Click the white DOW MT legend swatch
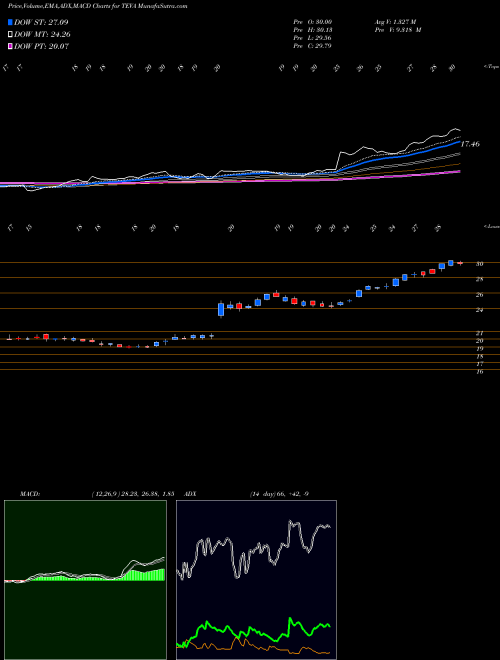This screenshot has width=500, height=660. 10,35
